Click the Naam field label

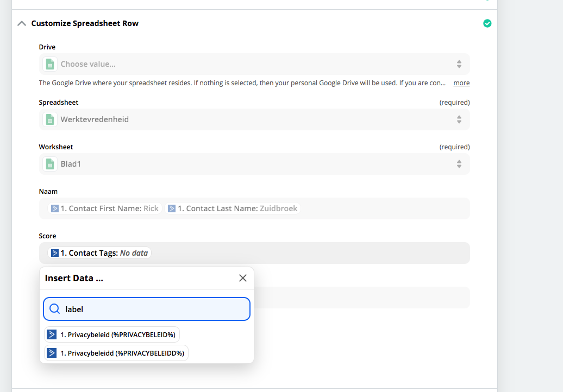(48, 192)
